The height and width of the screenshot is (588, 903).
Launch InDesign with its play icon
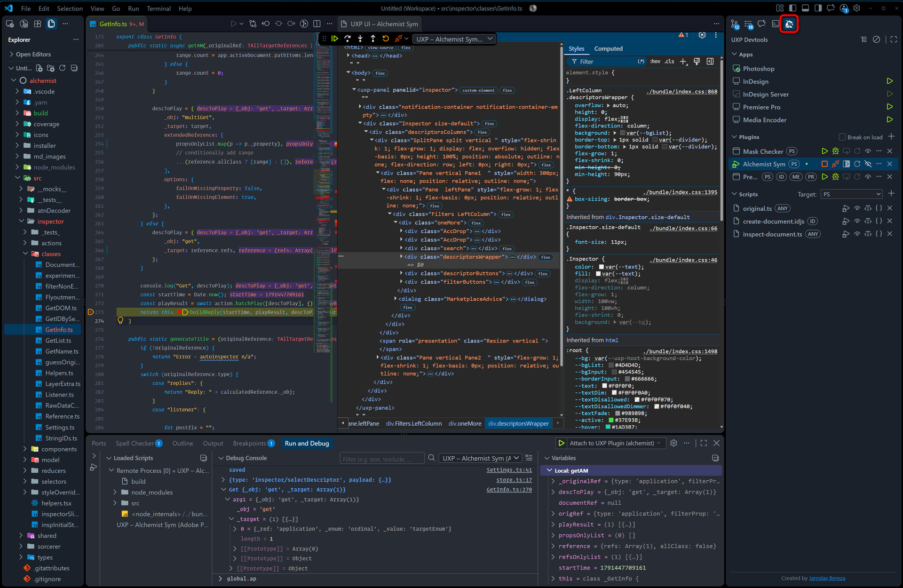pyautogui.click(x=889, y=81)
